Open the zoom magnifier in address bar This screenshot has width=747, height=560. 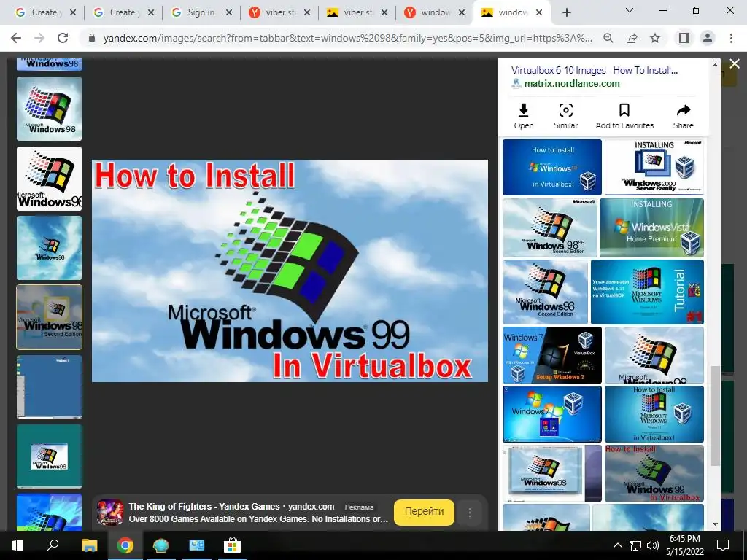[x=608, y=38]
